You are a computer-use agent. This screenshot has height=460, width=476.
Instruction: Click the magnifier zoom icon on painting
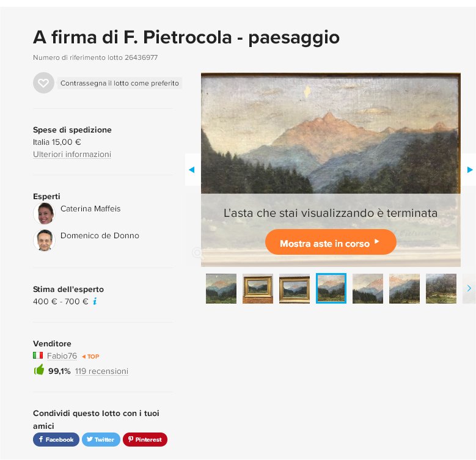pos(197,252)
